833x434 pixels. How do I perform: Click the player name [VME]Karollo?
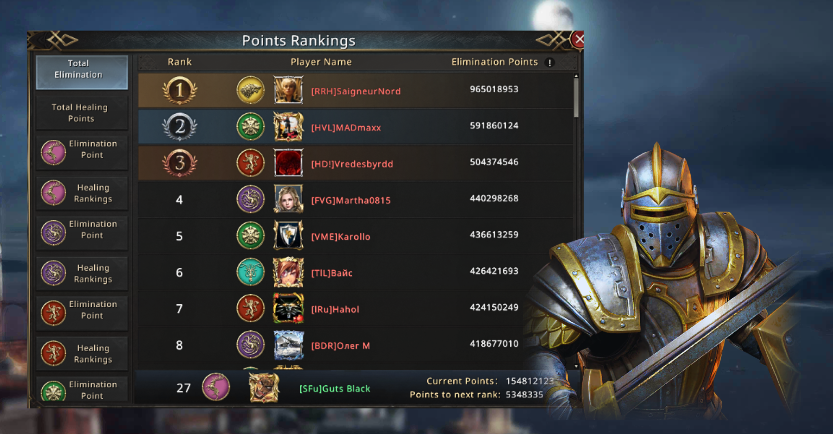[x=341, y=236]
